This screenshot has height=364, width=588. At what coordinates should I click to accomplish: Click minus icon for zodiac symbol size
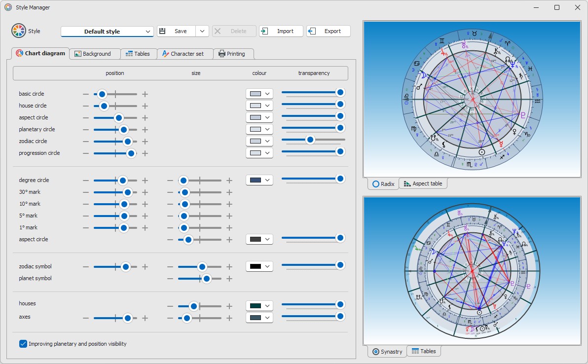pyautogui.click(x=170, y=267)
